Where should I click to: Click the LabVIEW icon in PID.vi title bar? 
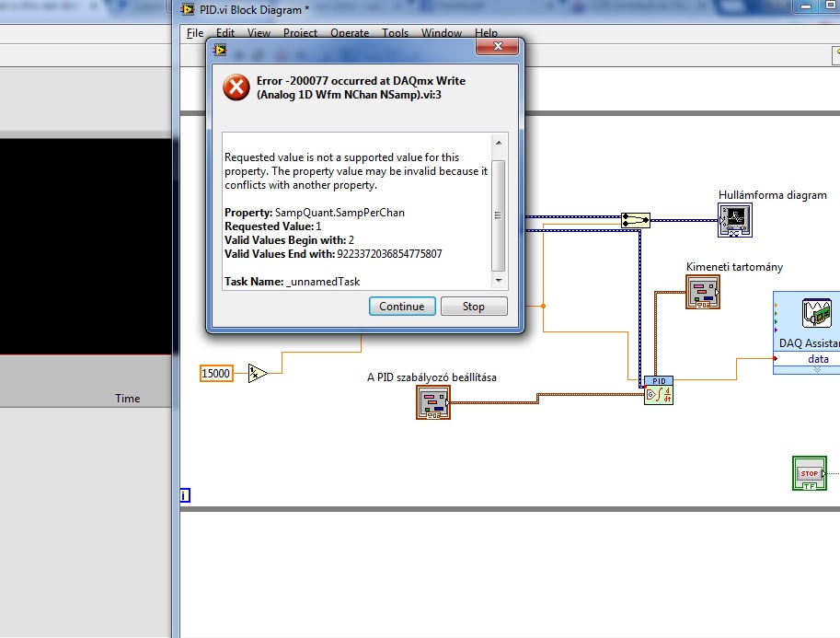(x=188, y=9)
